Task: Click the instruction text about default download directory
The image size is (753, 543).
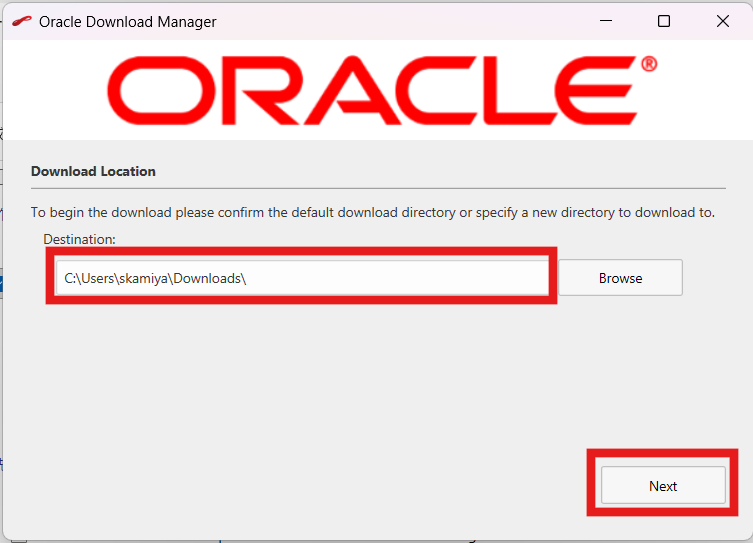Action: (x=373, y=212)
